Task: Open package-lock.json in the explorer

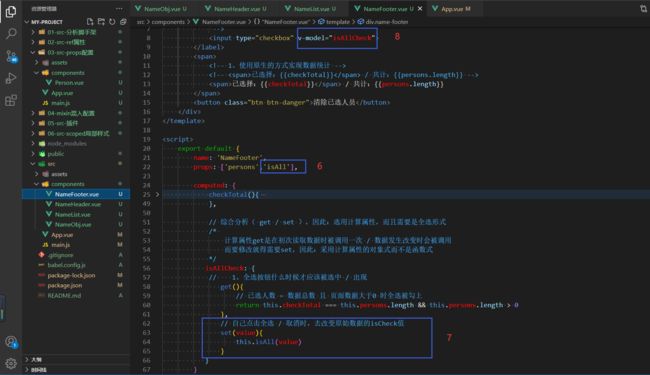Action: [x=77, y=275]
